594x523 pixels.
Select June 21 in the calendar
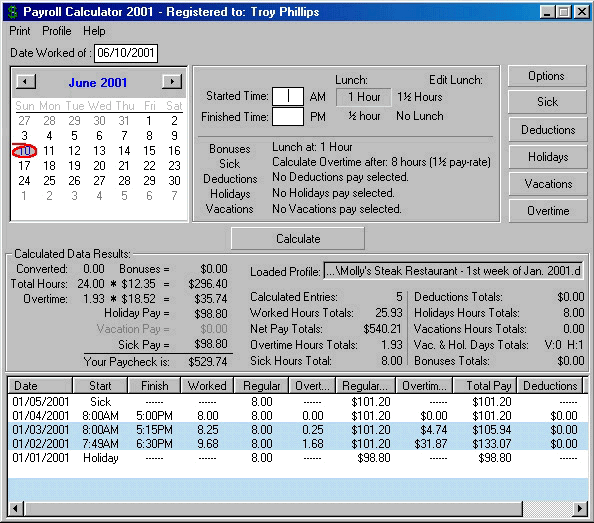124,166
